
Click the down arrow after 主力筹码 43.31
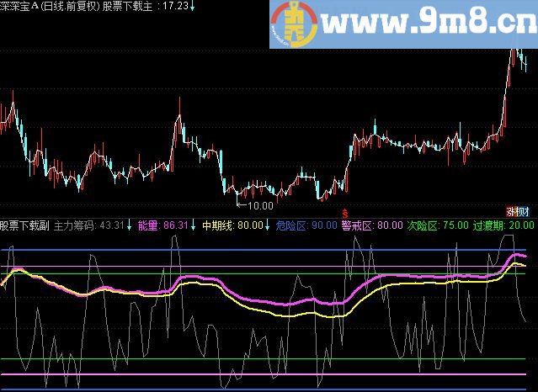130,225
